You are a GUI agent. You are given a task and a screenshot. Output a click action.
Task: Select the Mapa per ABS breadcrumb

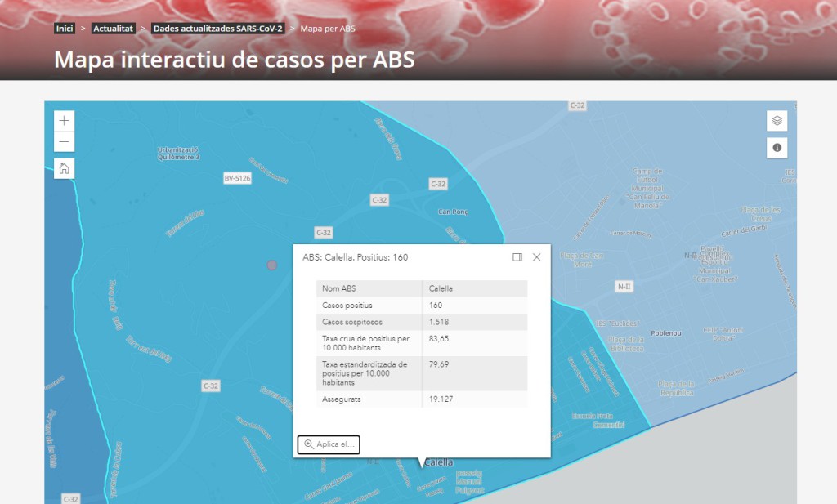tap(327, 28)
